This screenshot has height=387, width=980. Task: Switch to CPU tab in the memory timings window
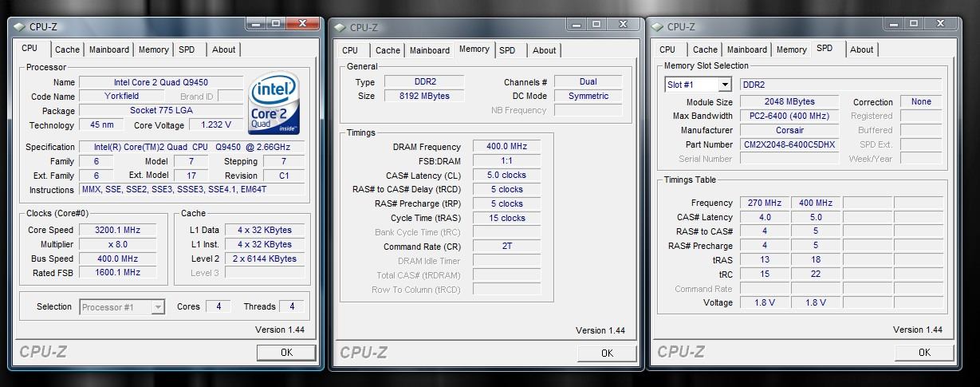click(350, 50)
